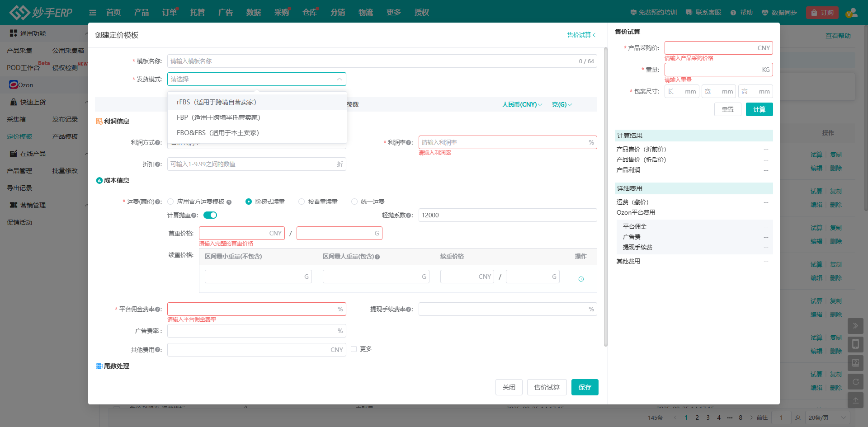Open the user avatar icon in top bar
The image size is (868, 427).
pos(851,13)
